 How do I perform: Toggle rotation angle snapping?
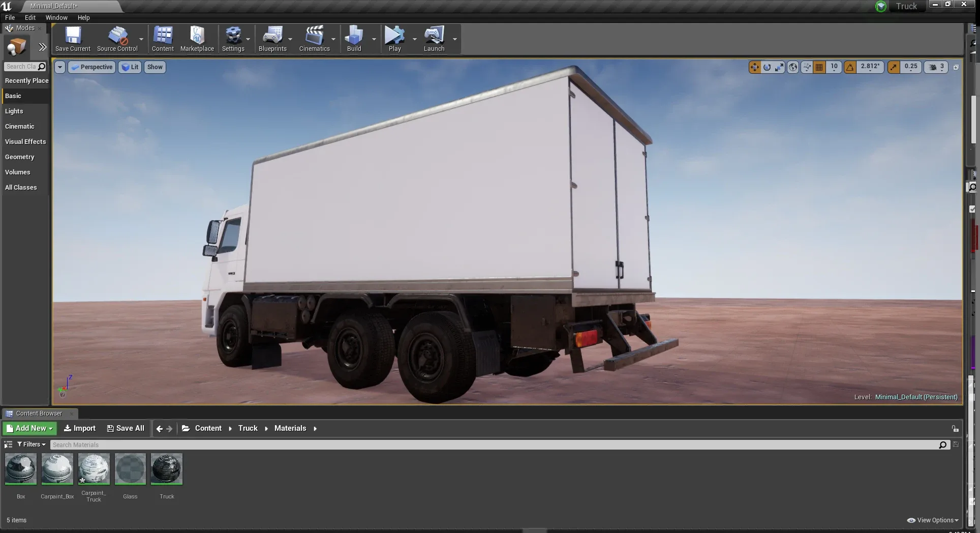pos(850,67)
